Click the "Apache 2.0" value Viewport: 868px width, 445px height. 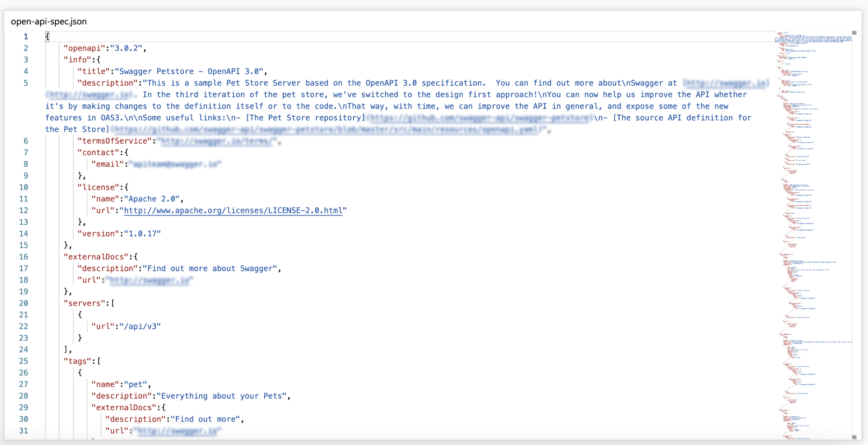tap(152, 199)
